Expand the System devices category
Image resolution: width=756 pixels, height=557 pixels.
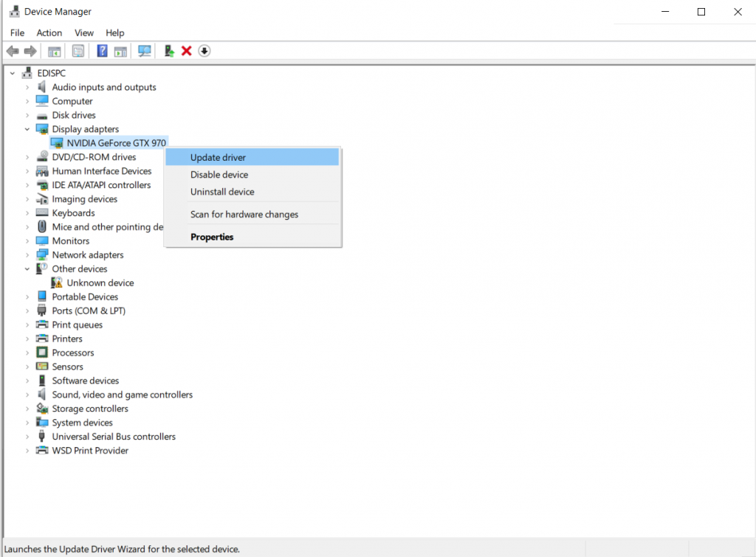click(27, 423)
